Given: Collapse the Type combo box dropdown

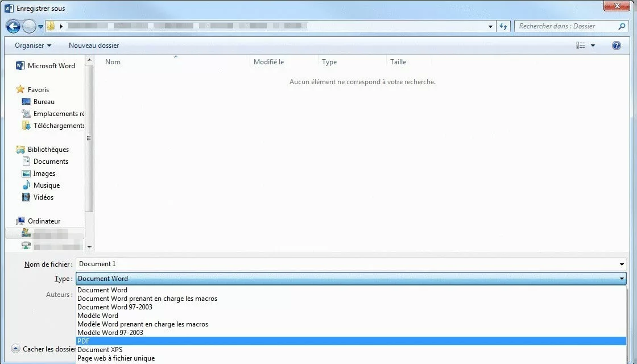Looking at the screenshot, I should pyautogui.click(x=622, y=279).
